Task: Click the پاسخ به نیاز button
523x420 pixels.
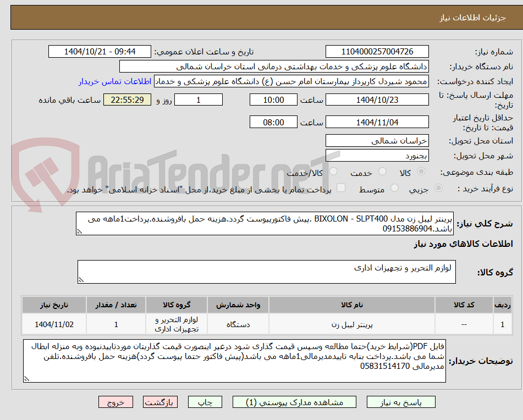Action: (401, 402)
